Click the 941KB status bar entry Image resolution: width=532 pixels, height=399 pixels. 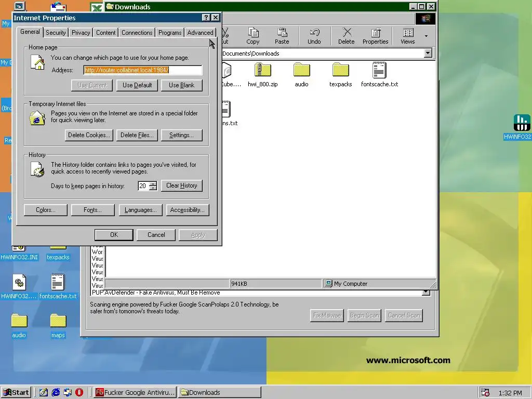coord(275,284)
